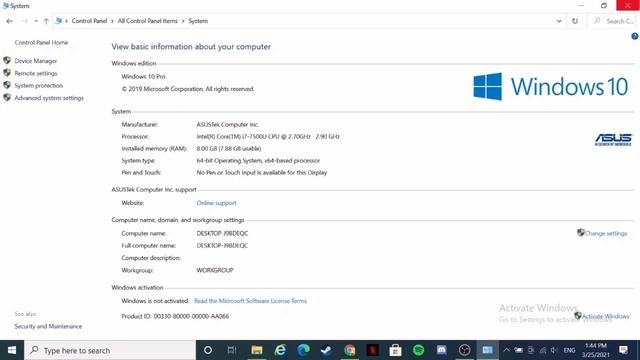Image resolution: width=640 pixels, height=360 pixels.
Task: Select Control Panel in the breadcrumb
Action: pos(89,21)
